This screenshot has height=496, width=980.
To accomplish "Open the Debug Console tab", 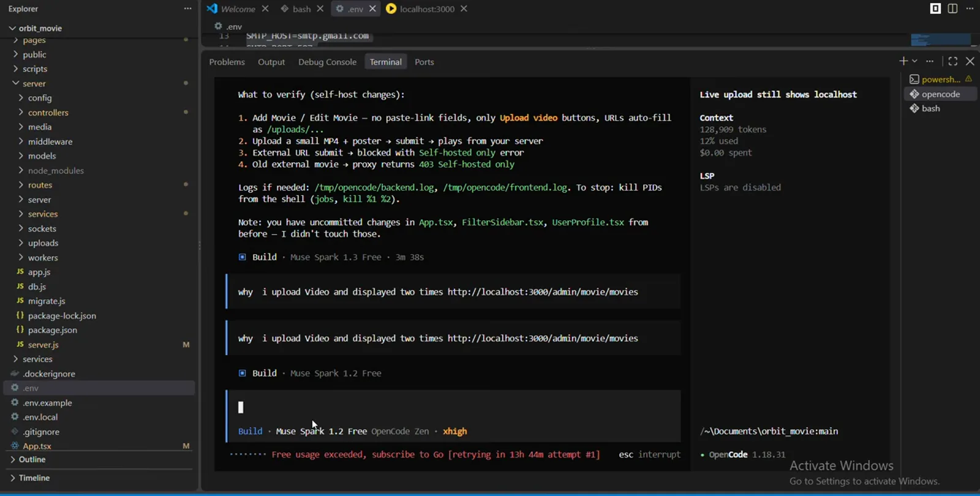I will 327,62.
